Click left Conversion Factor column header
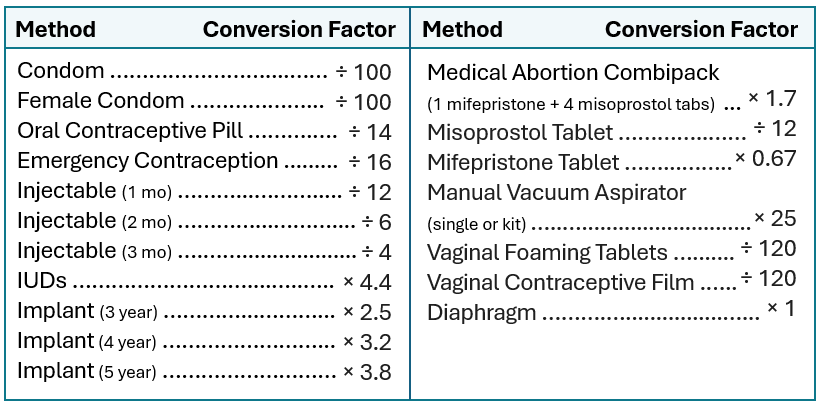The image size is (820, 405). 299,30
